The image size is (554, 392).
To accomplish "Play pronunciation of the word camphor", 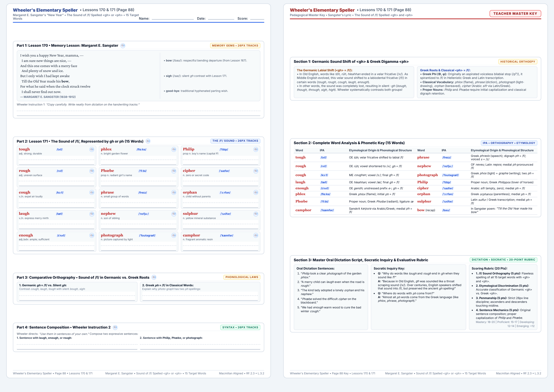I will [256, 235].
